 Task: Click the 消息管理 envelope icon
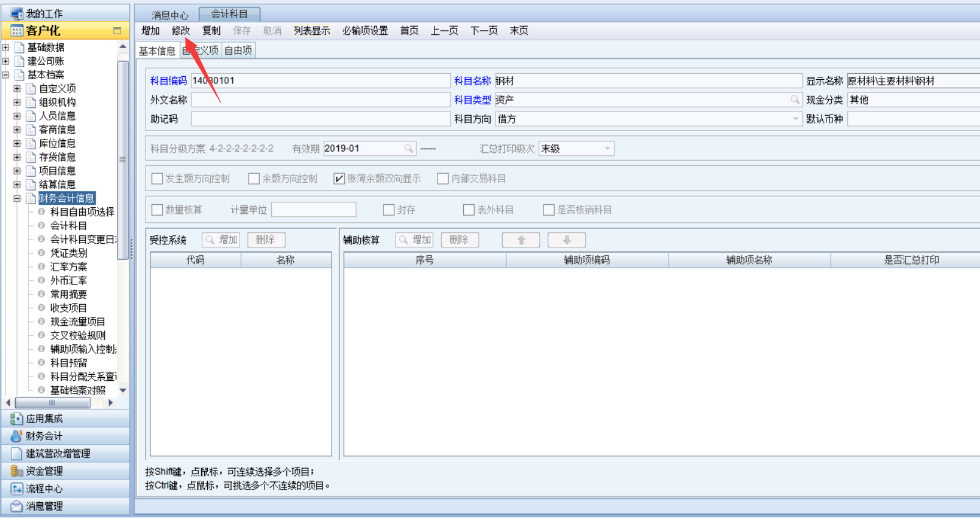point(16,506)
